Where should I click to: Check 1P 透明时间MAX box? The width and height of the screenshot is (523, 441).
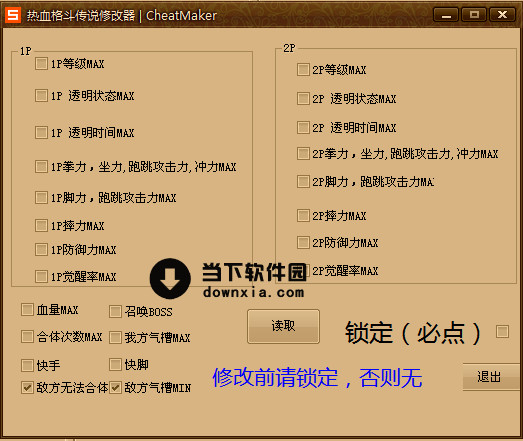coord(41,132)
